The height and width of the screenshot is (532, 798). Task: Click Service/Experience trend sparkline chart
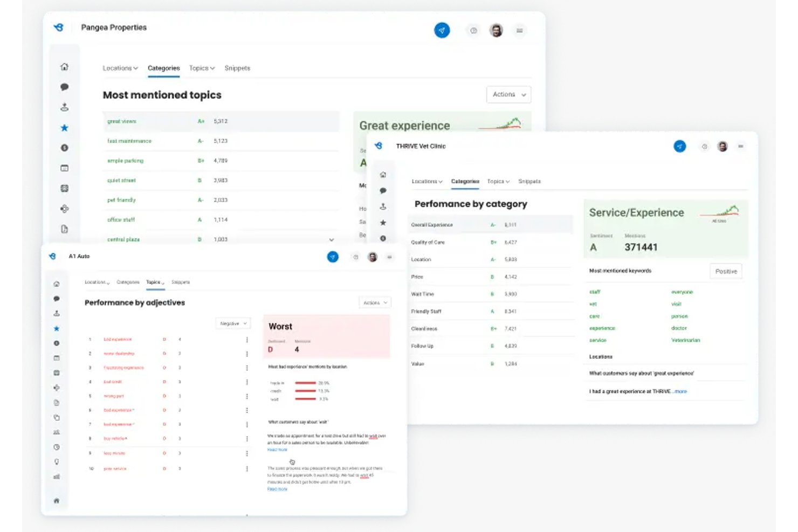[x=720, y=211]
